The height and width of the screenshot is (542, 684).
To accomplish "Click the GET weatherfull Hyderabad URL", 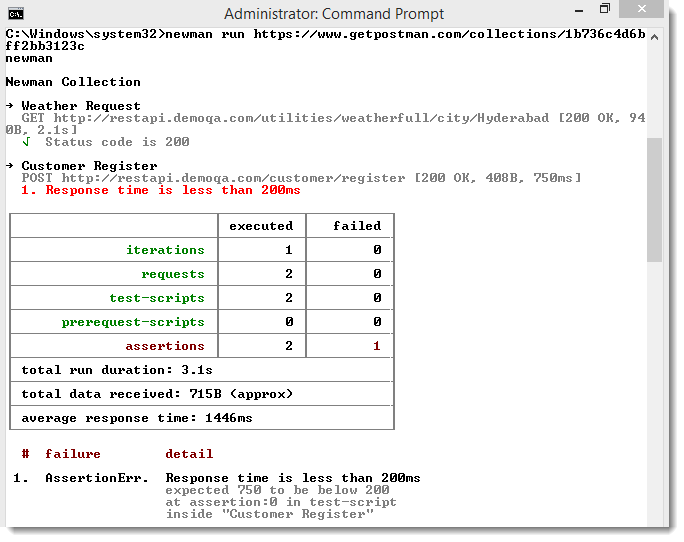I will [x=301, y=118].
